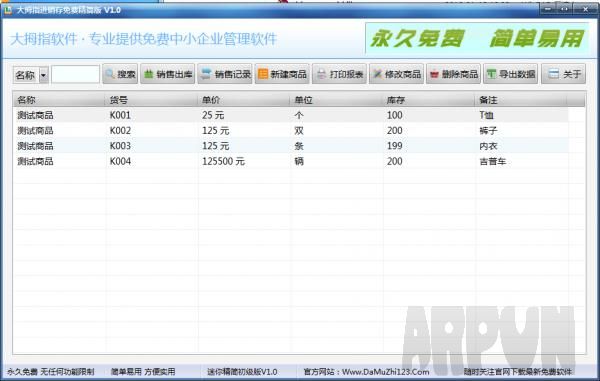Viewport: 600px width, 381px height.
Task: Create new product with 新建商品
Action: [282, 74]
